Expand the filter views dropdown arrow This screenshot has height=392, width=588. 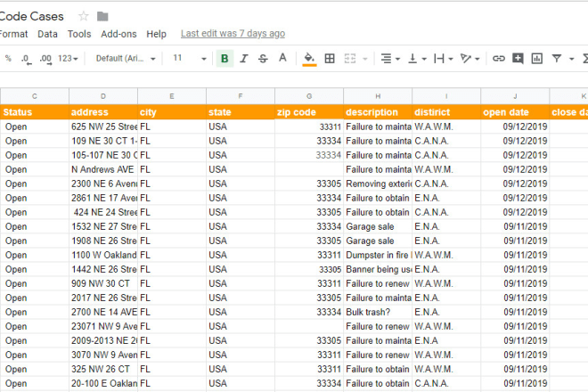coord(571,59)
